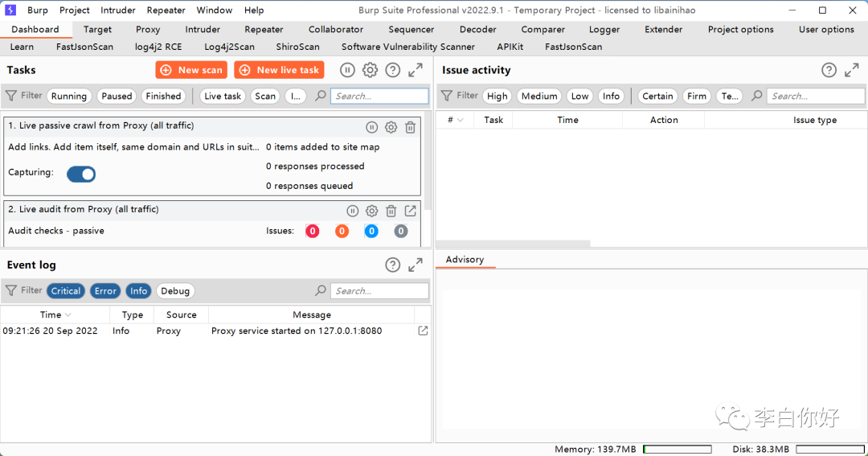Toggle the Debug event log filter

[x=175, y=291]
